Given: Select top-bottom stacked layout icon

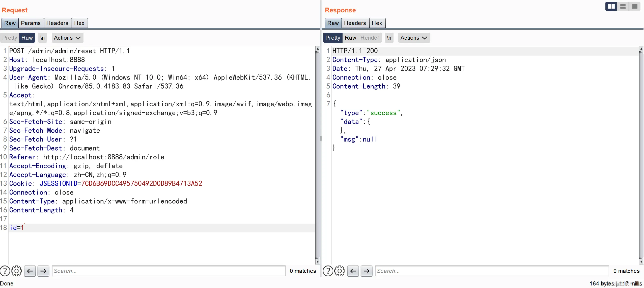Looking at the screenshot, I should pyautogui.click(x=623, y=7).
